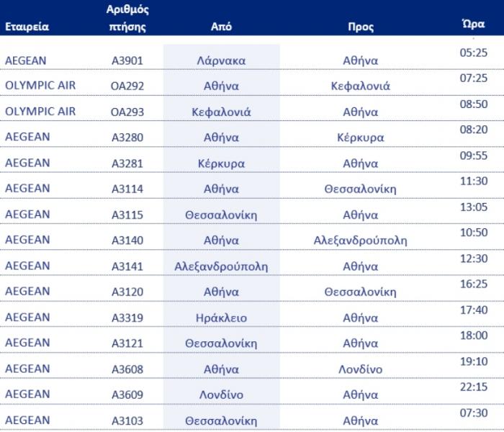Screen dimensions: 504x432
Task: Select the OA293 flight cell
Action: click(x=127, y=112)
